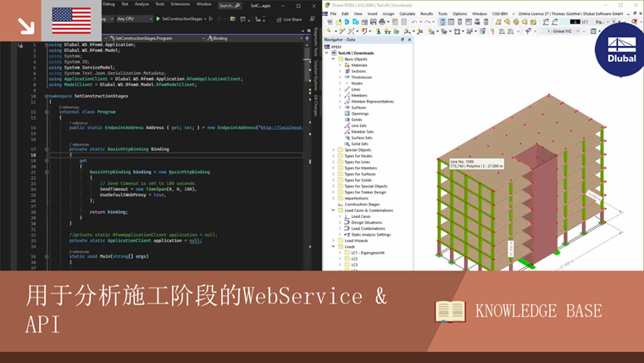Screen dimensions: 644x363
Task: Click the Load Cases icon in navigator
Action: click(347, 216)
